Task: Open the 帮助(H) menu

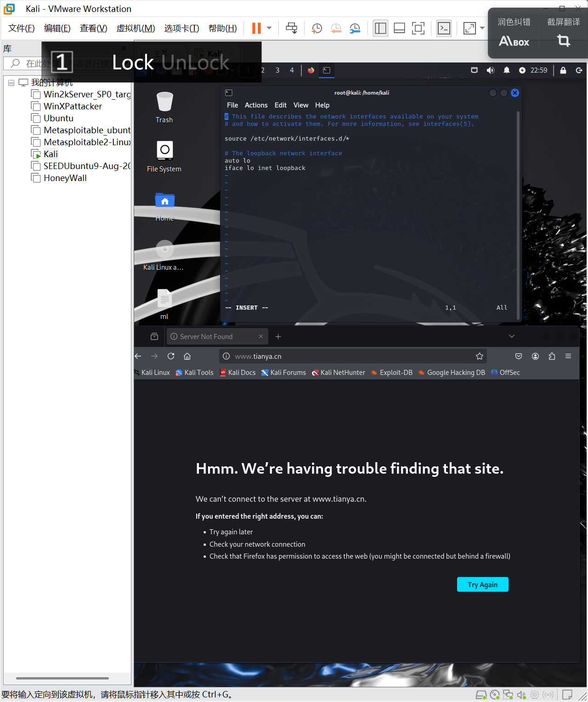Action: tap(223, 28)
